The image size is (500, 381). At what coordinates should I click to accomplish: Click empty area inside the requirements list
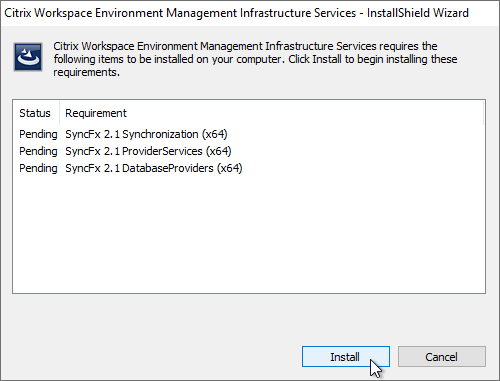pyautogui.click(x=249, y=233)
